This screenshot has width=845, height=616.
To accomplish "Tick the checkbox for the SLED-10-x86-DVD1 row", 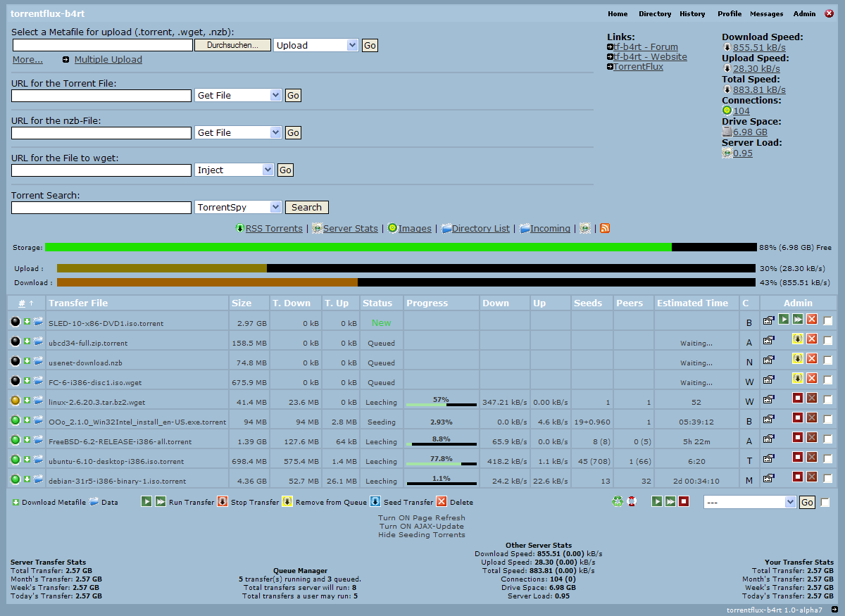I will click(827, 321).
